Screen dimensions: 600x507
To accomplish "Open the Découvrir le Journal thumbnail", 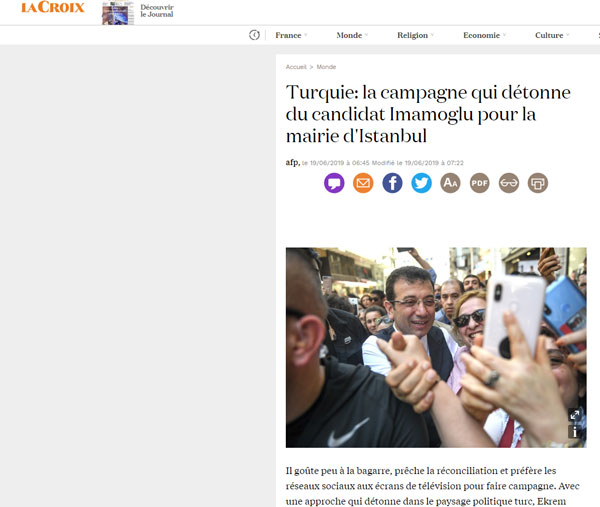I will tap(118, 13).
